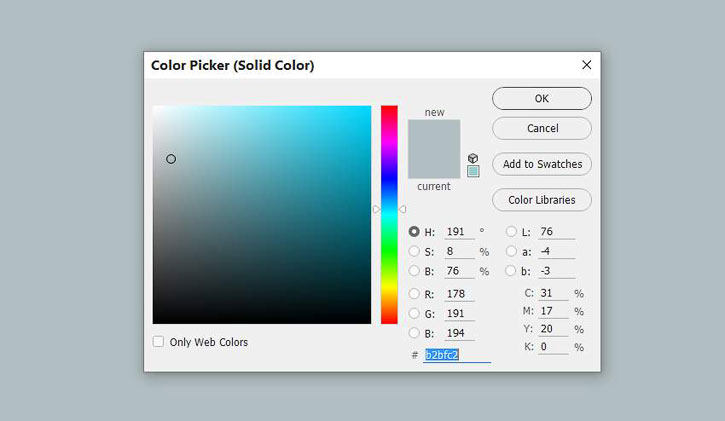Click the hex color code field
The height and width of the screenshot is (421, 725).
pyautogui.click(x=456, y=355)
